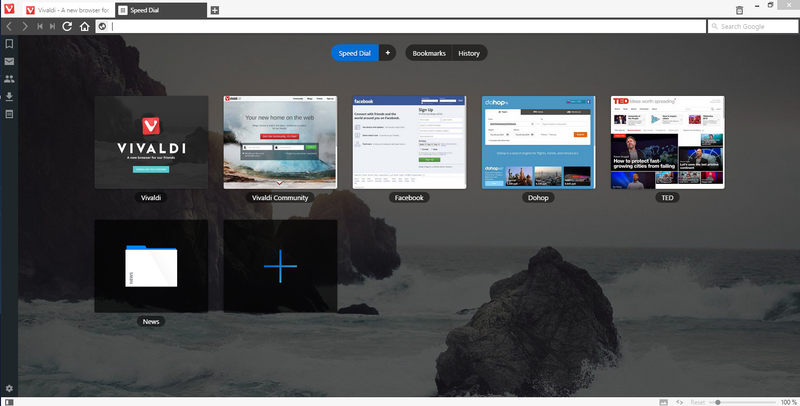Click the rewind navigation button
The image size is (800, 406).
(x=40, y=26)
